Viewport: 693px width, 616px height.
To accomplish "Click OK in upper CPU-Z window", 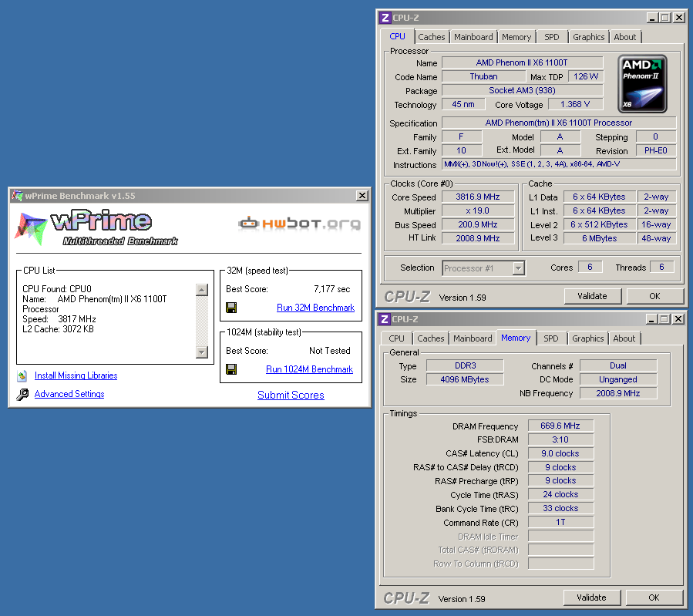I will 654,296.
